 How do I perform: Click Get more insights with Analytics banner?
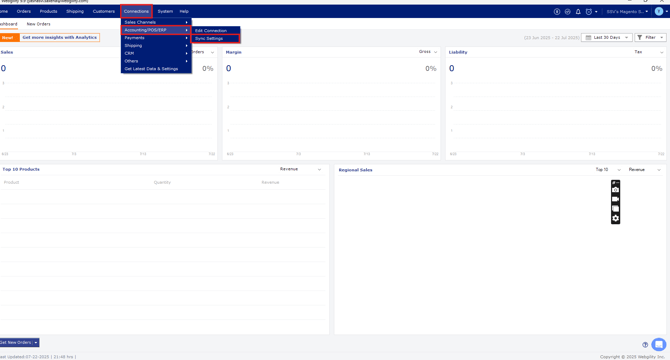point(59,38)
